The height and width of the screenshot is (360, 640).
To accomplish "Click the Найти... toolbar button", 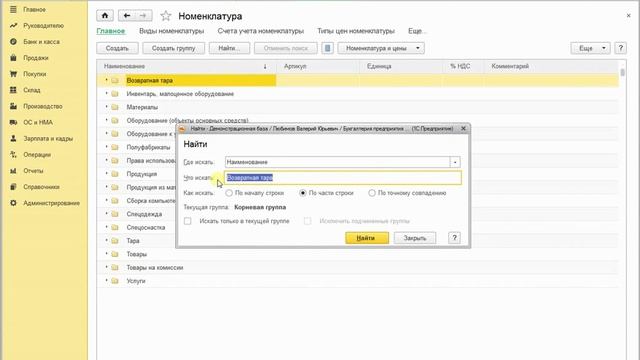I will click(229, 48).
